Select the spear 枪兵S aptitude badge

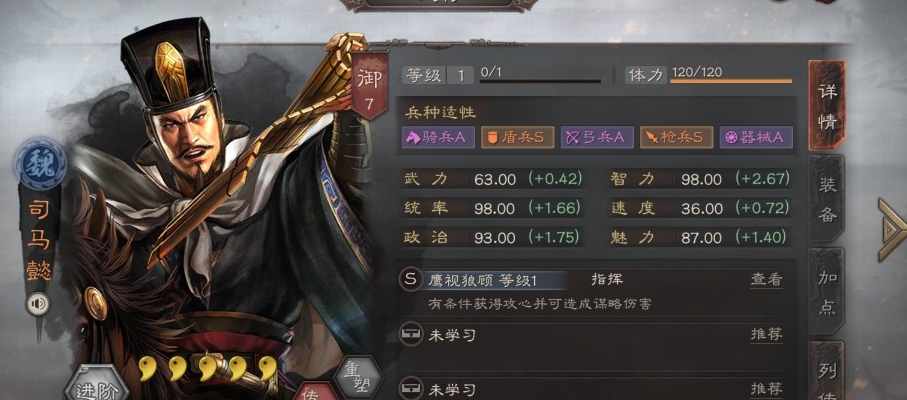[x=676, y=137]
